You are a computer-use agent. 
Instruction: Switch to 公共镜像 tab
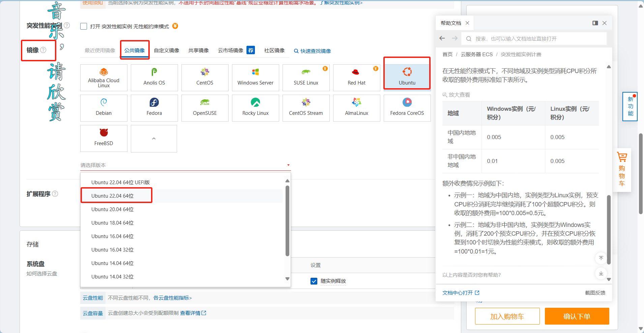point(135,51)
